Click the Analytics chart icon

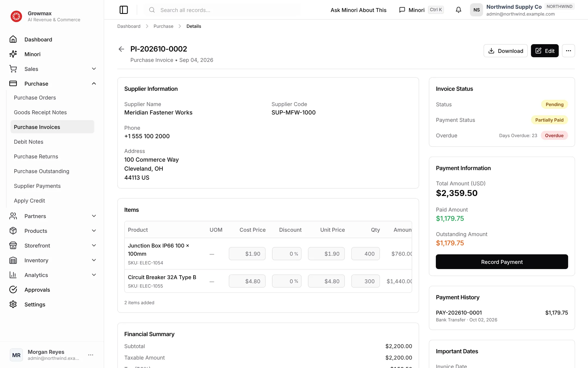click(13, 275)
